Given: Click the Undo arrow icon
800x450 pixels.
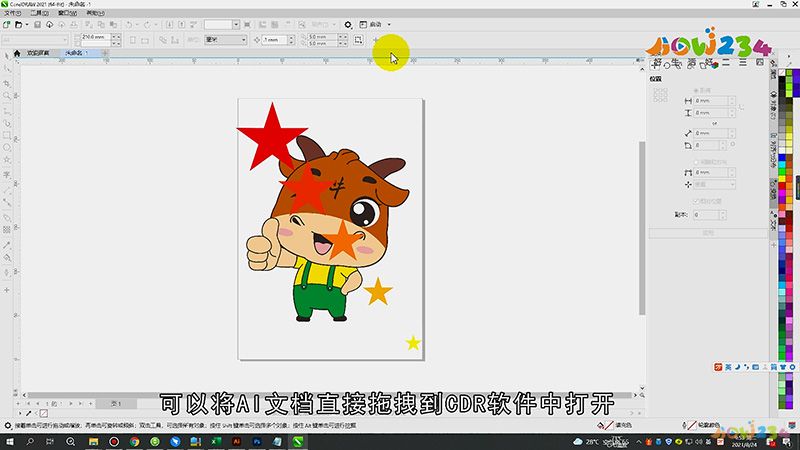Looking at the screenshot, I should click(129, 24).
